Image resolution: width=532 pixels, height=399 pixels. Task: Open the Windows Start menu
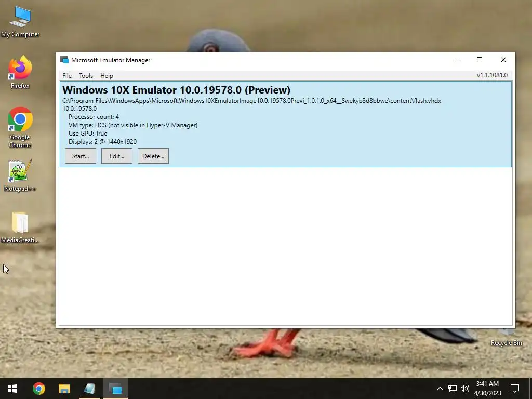12,389
